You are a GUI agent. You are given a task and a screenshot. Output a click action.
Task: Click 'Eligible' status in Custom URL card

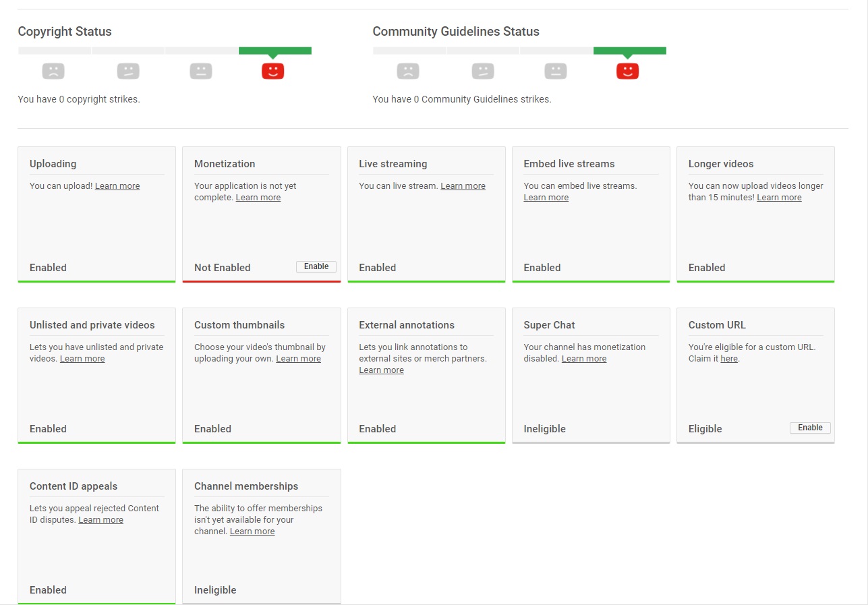tap(705, 429)
